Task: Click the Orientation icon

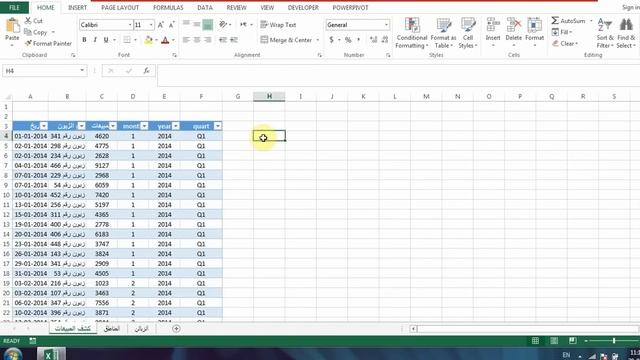Action: (x=223, y=25)
